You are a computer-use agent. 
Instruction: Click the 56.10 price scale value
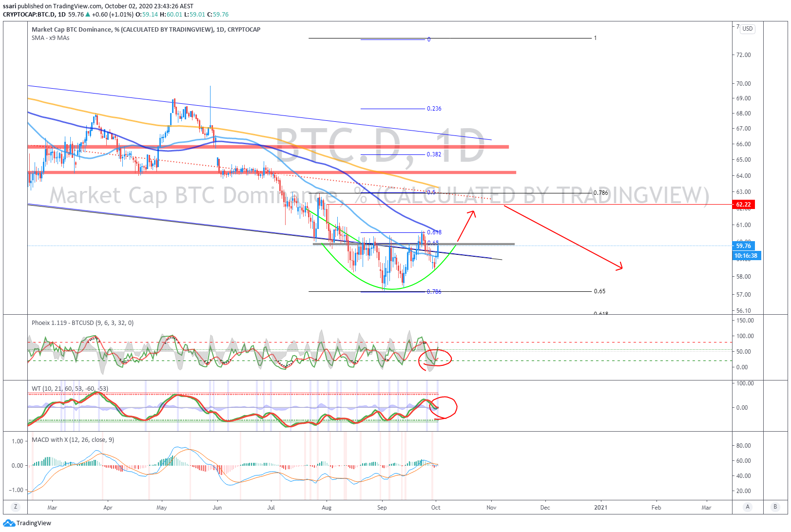[743, 311]
